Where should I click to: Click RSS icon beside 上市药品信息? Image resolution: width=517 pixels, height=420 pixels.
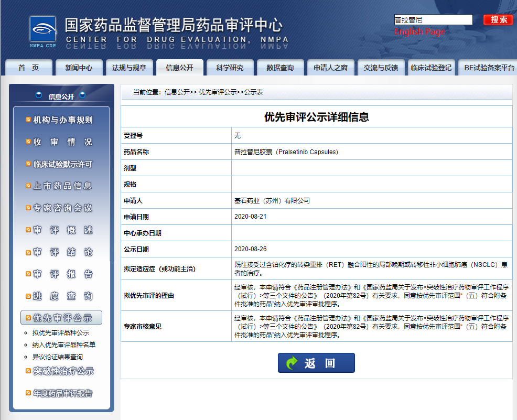click(28, 186)
